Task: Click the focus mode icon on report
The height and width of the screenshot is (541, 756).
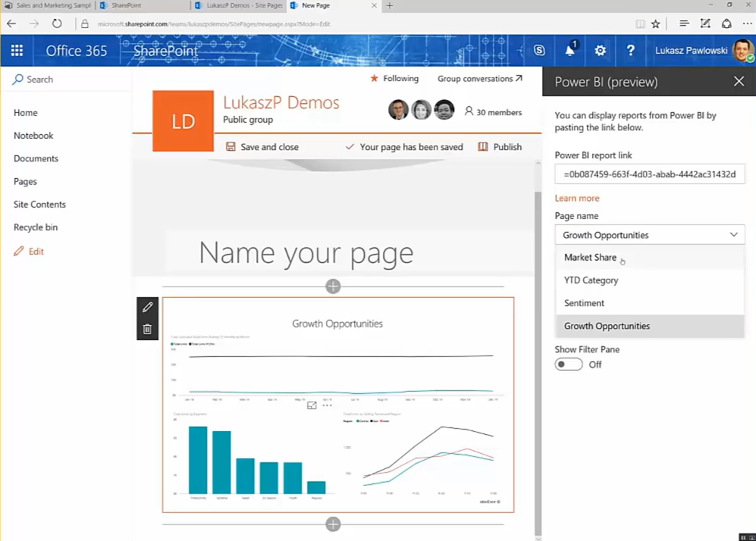Action: click(312, 405)
